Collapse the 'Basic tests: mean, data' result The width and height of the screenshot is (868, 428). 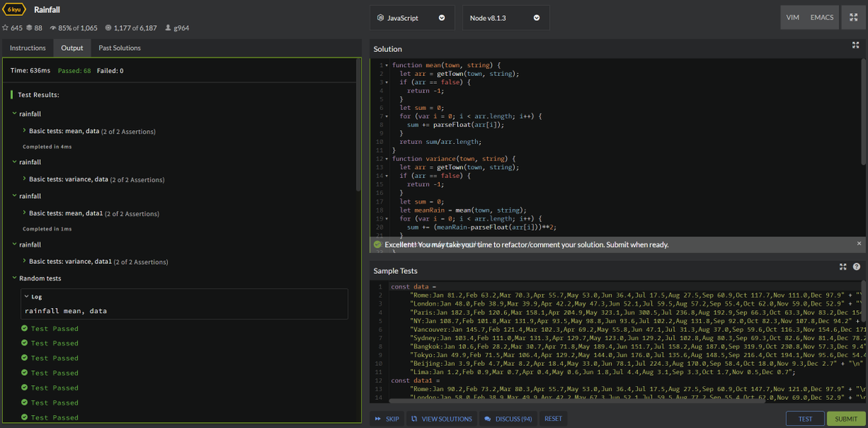24,131
